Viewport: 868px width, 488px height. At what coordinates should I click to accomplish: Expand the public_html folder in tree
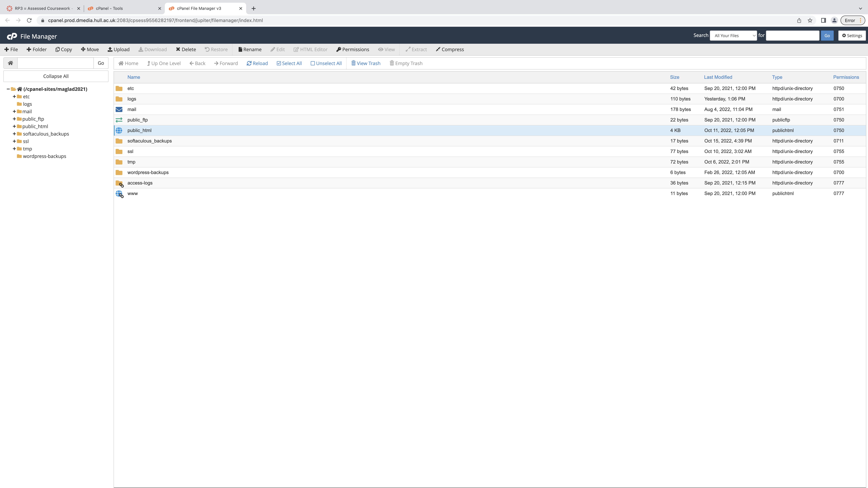coord(14,126)
